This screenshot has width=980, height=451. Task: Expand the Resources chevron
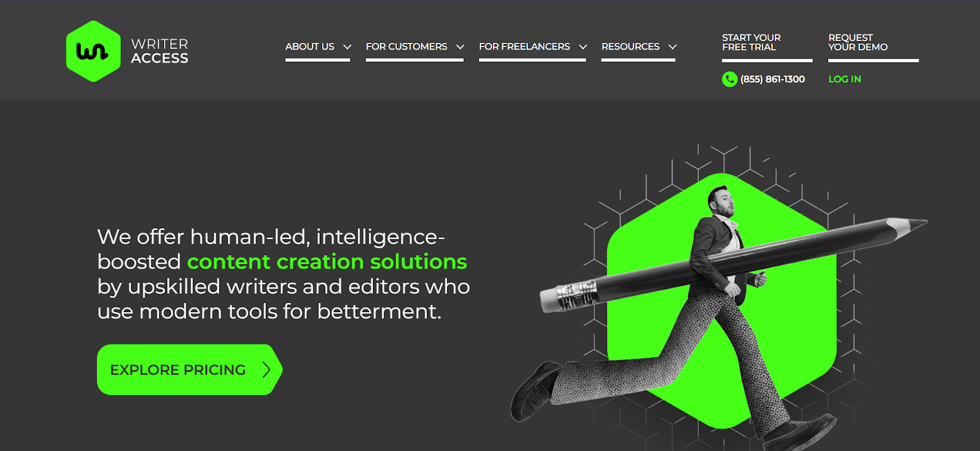[673, 47]
